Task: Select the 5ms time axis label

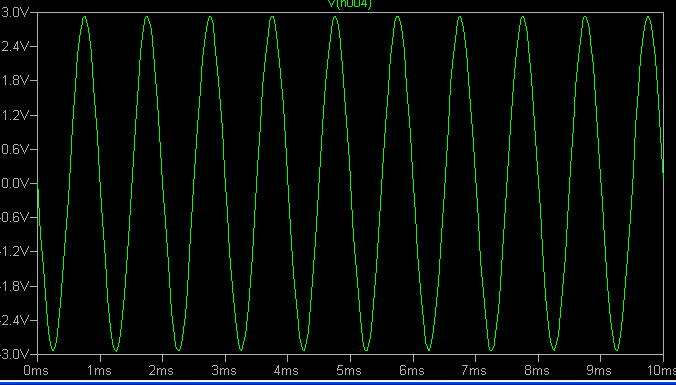Action: [x=349, y=370]
